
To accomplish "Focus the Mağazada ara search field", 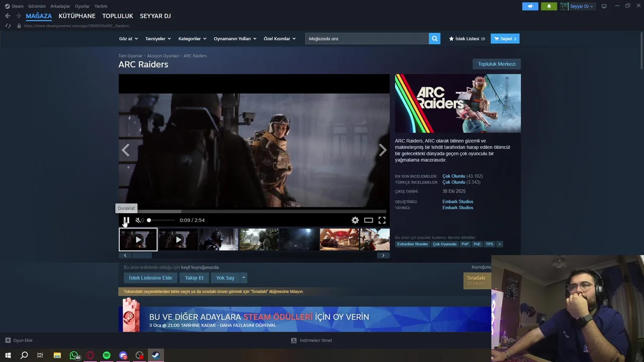I will (367, 39).
